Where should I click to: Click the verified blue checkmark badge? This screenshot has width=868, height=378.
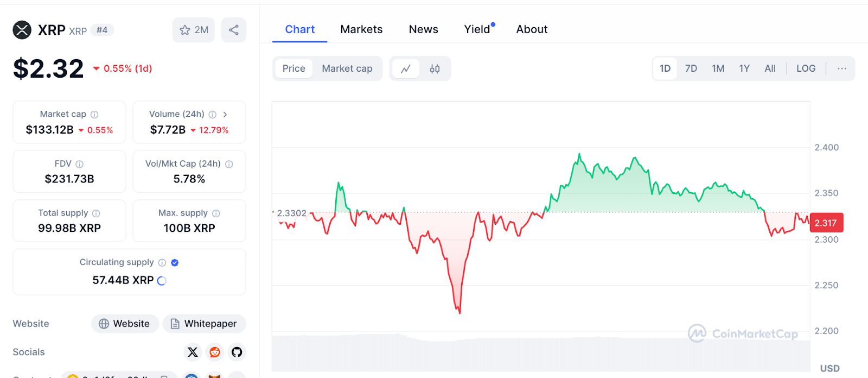(175, 263)
